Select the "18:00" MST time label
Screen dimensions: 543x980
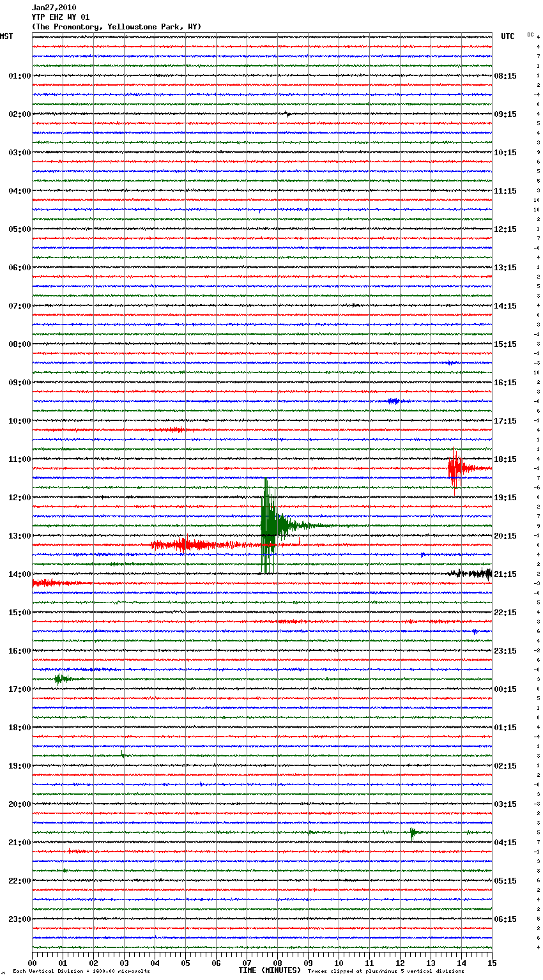19,728
